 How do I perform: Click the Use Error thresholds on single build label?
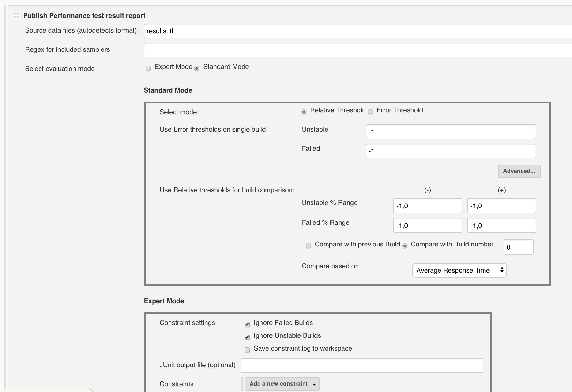[x=214, y=129]
